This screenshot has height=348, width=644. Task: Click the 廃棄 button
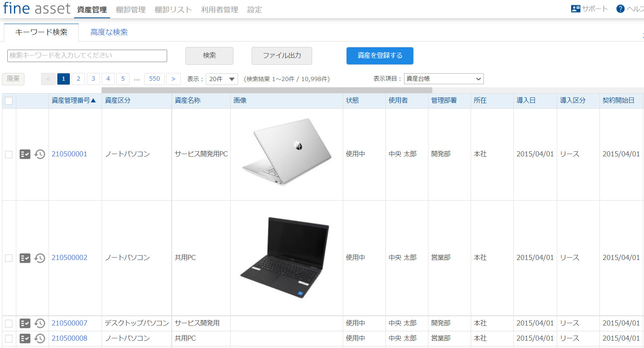tap(13, 79)
